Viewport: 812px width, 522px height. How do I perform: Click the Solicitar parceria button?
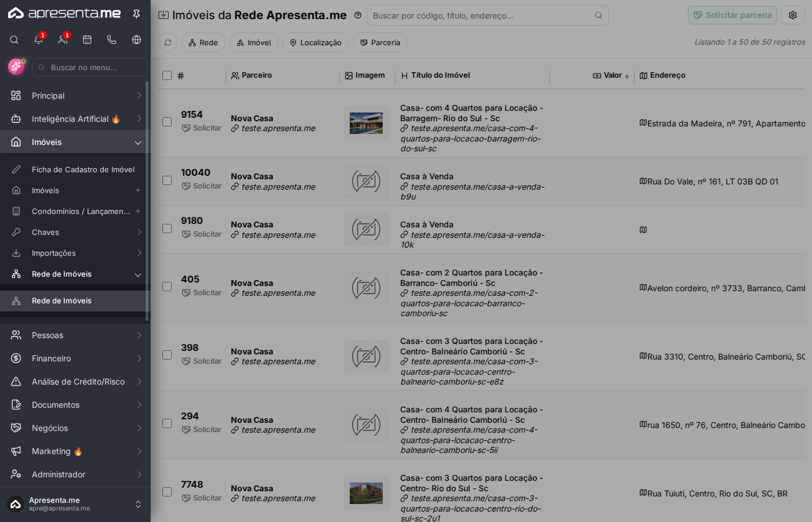point(733,15)
